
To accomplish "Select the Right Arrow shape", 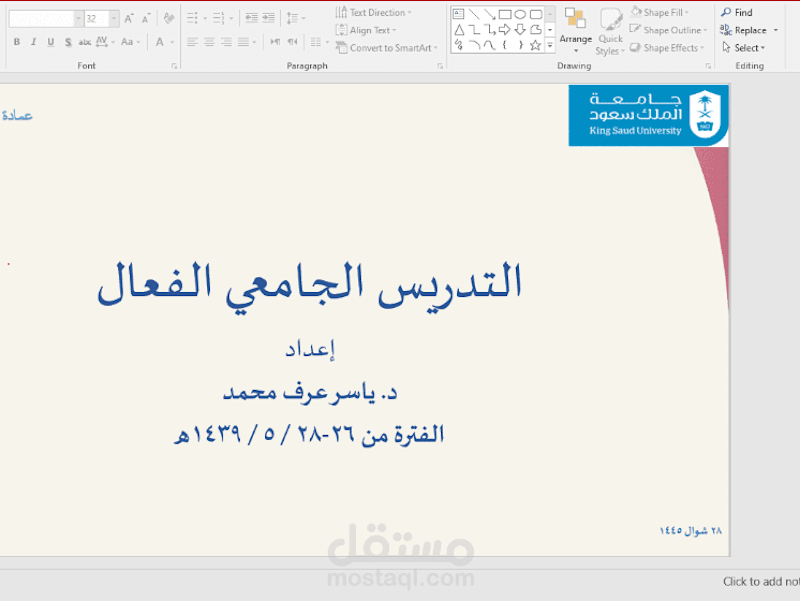I will [x=505, y=30].
